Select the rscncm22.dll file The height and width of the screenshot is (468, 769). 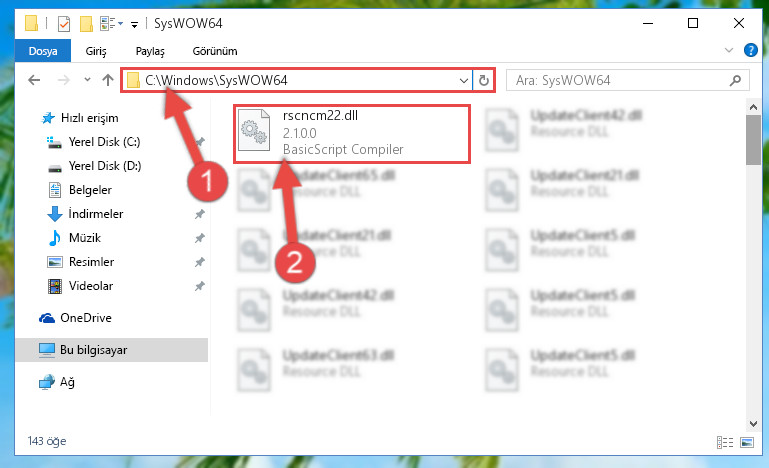coord(352,133)
